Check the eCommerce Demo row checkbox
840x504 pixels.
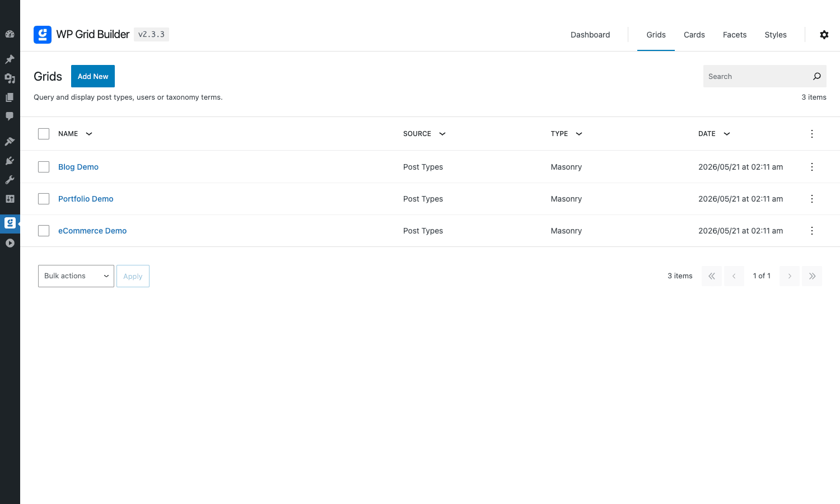click(x=44, y=231)
